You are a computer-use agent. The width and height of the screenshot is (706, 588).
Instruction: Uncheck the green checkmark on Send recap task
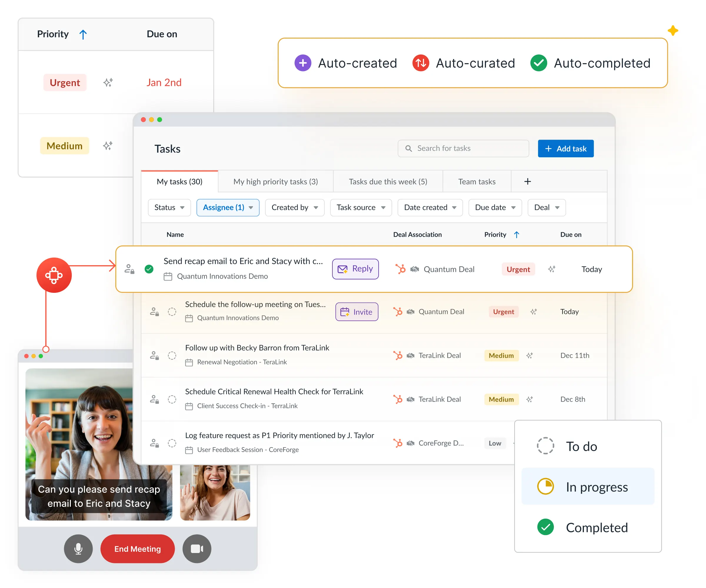149,269
